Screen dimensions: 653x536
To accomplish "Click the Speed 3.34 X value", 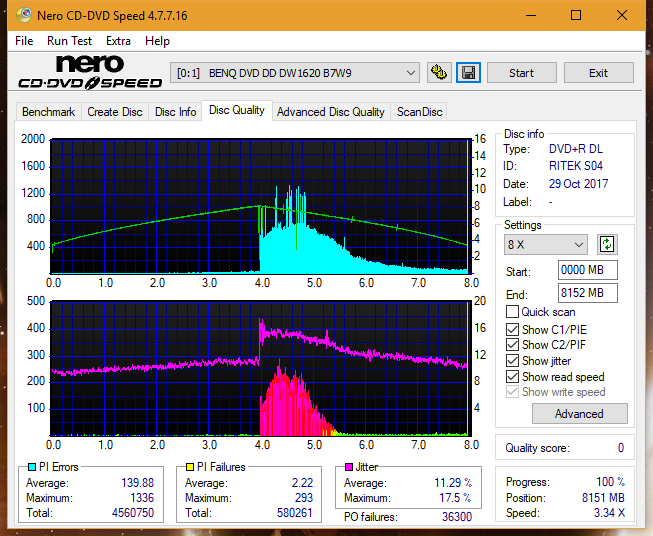I will pyautogui.click(x=610, y=513).
